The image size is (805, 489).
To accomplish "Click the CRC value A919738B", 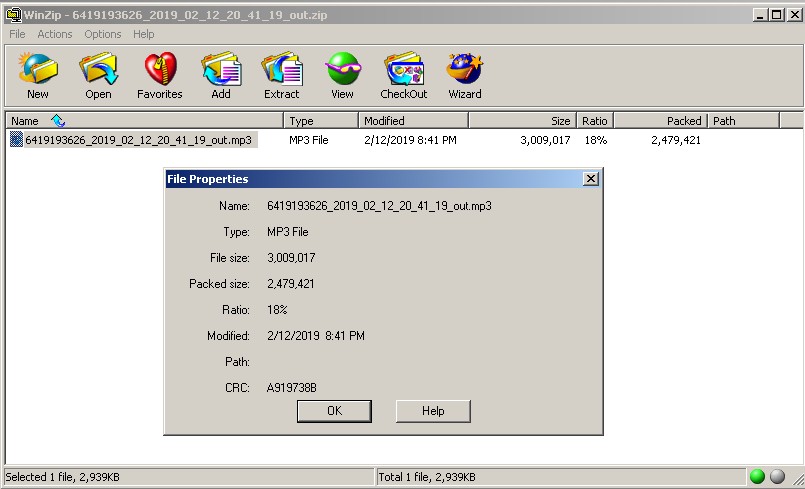I will click(x=292, y=388).
